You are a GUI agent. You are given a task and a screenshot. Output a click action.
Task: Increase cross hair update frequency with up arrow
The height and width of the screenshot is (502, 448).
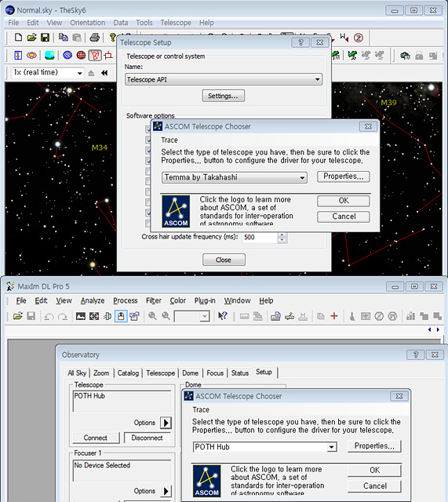pyautogui.click(x=282, y=235)
